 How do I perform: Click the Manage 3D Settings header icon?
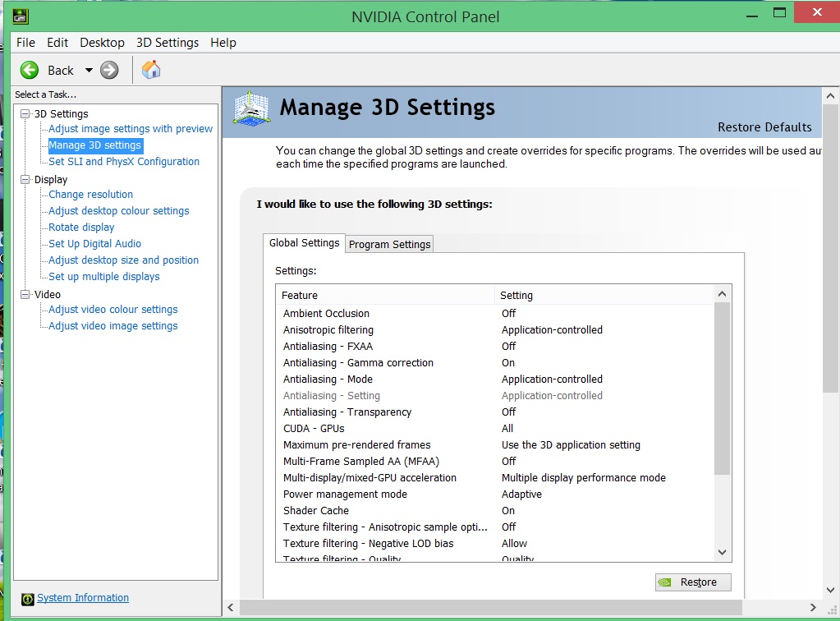coord(250,108)
